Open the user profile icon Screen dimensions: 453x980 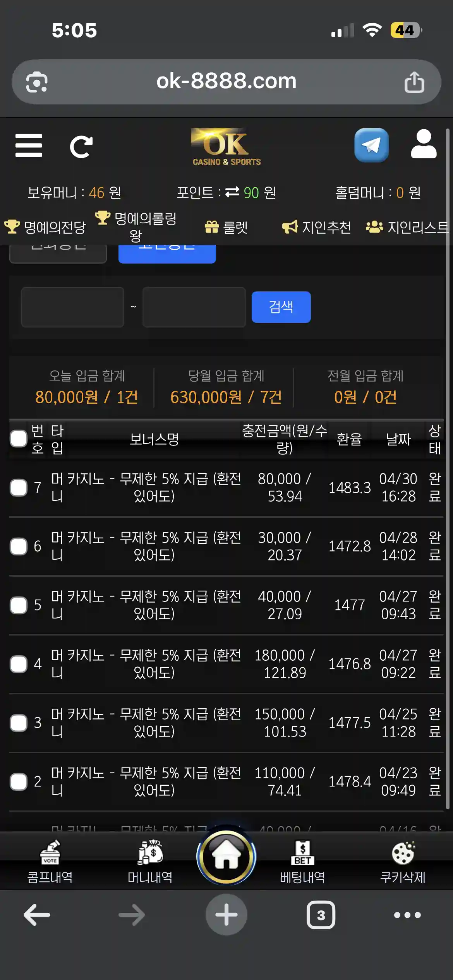pyautogui.click(x=424, y=144)
